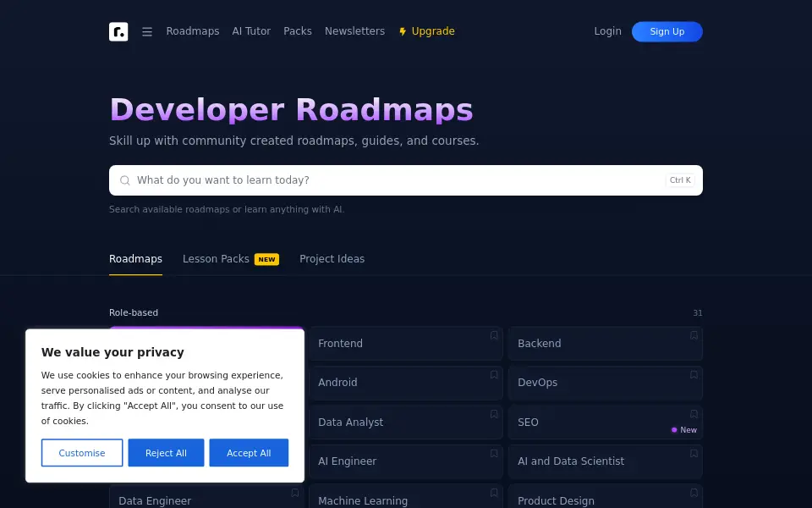Open the Frontend roadmap card

coord(406,343)
